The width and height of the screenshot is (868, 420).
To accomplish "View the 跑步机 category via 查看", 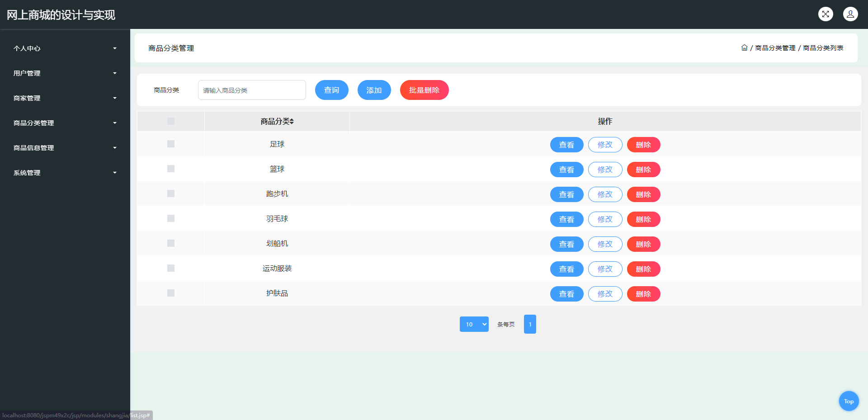I will [x=567, y=194].
